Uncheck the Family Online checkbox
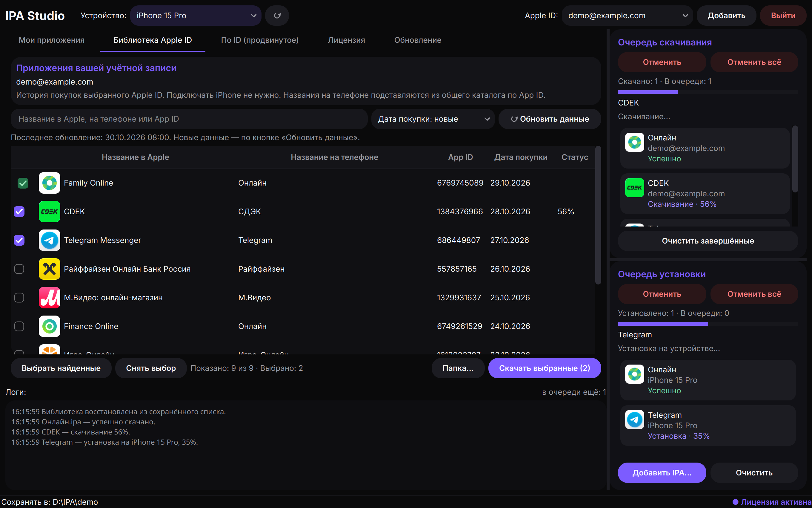 [x=23, y=183]
